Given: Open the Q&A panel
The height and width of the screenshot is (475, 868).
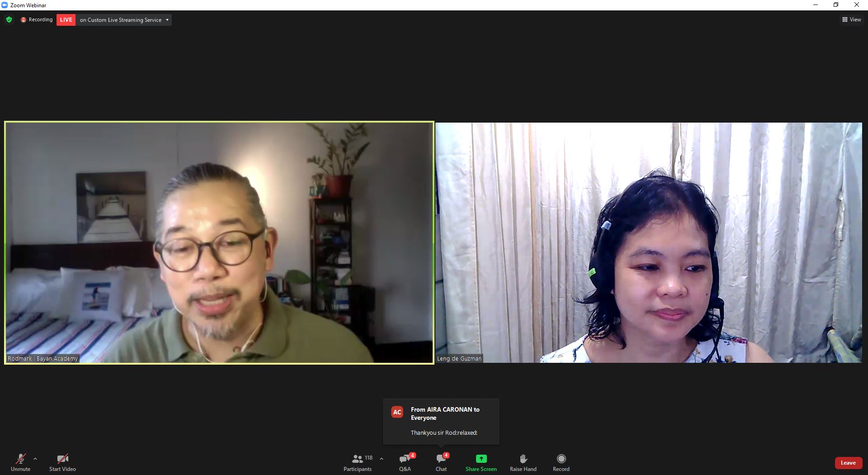Looking at the screenshot, I should (x=405, y=462).
